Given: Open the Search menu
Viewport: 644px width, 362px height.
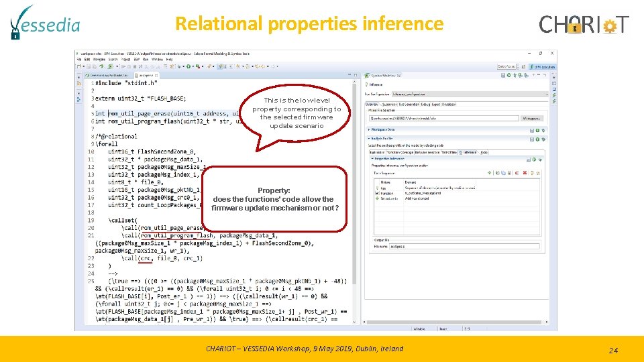Looking at the screenshot, I should point(113,60).
